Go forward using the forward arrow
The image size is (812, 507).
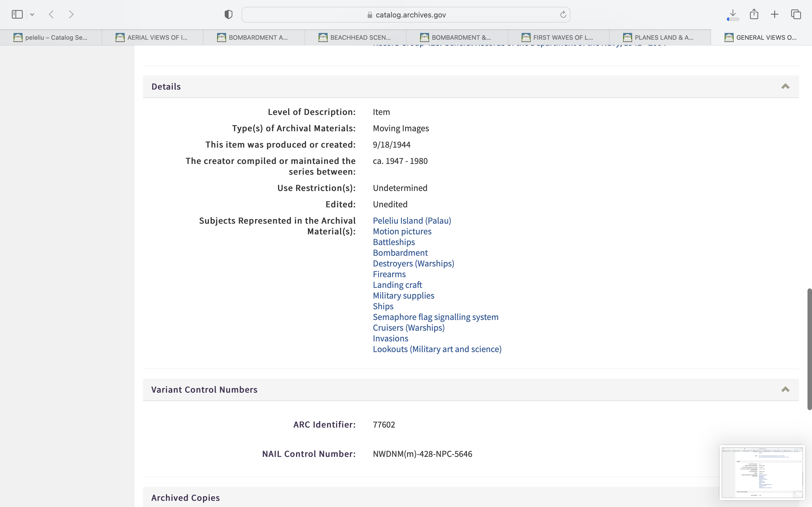pos(71,14)
